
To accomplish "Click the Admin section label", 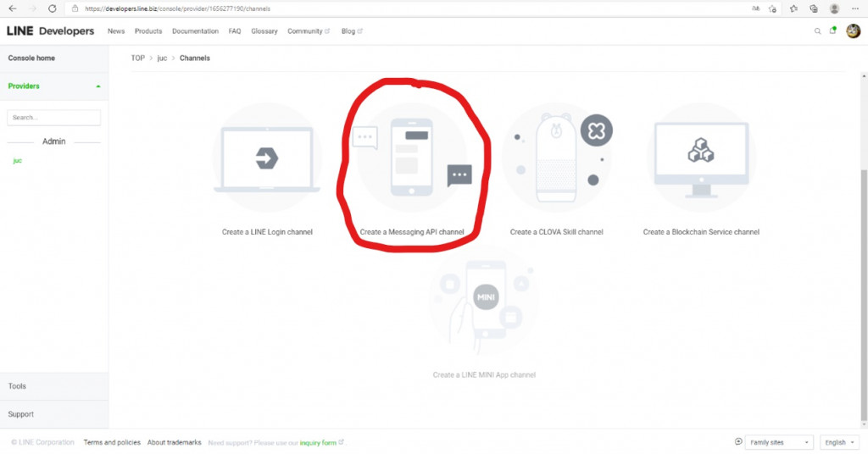I will pyautogui.click(x=54, y=141).
